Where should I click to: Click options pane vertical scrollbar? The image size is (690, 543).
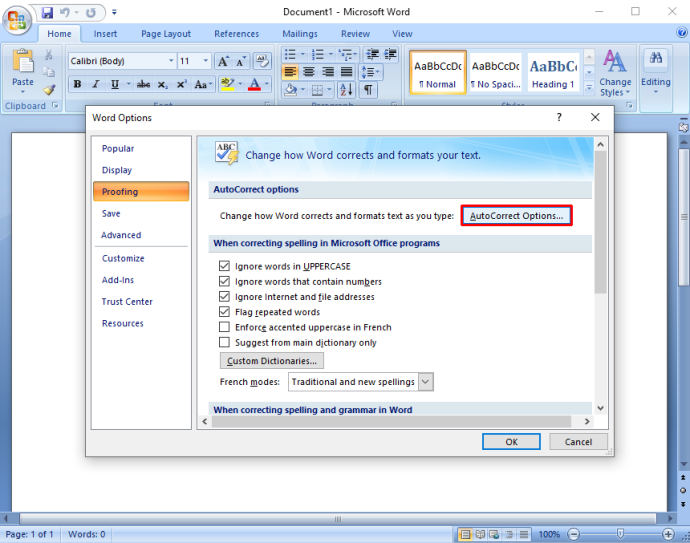[600, 222]
